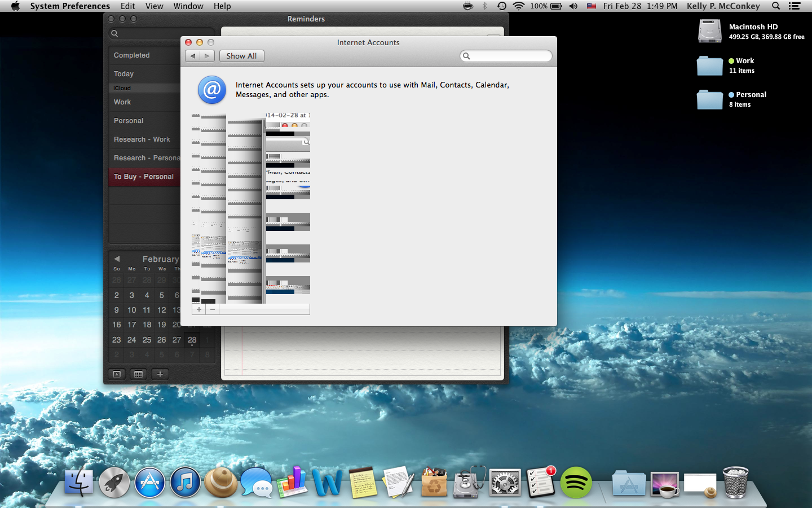Screen dimensions: 812x508
Task: Open the Apple menu
Action: pyautogui.click(x=15, y=6)
